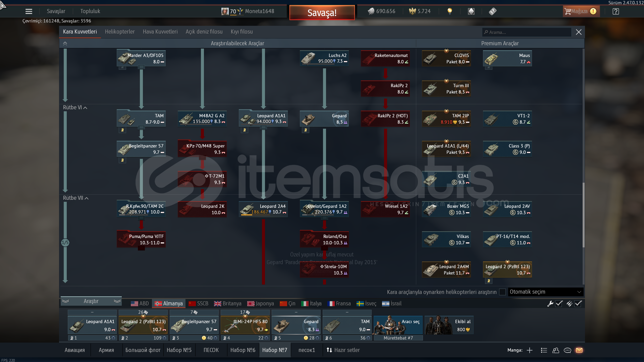
Task: Select the Puma/Puma VJTF vehicle card
Action: [141, 239]
